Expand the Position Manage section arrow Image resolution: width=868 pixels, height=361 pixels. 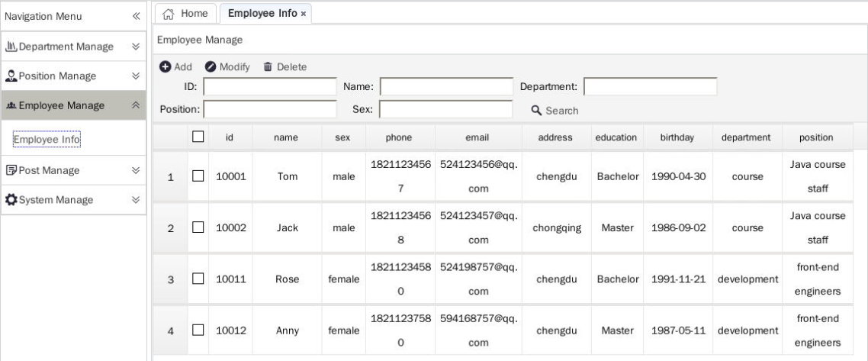(x=136, y=76)
